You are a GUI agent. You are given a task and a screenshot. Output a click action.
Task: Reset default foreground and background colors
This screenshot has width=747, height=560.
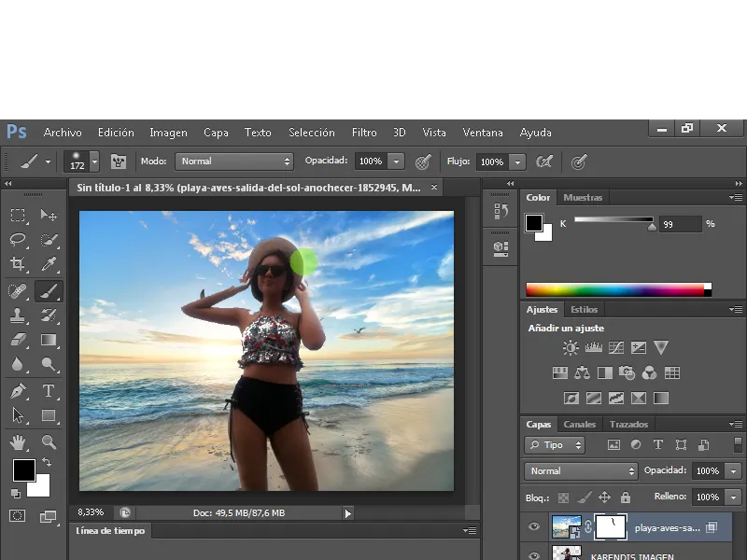click(16, 494)
